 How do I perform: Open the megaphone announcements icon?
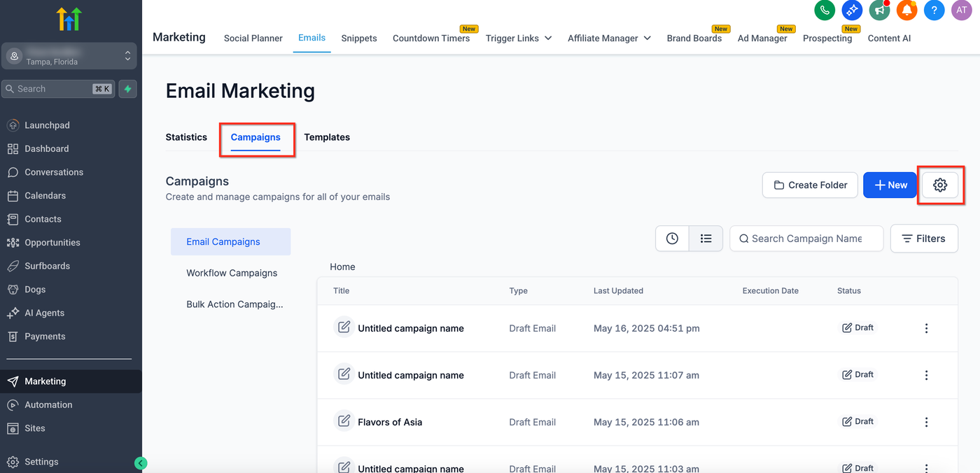[879, 10]
